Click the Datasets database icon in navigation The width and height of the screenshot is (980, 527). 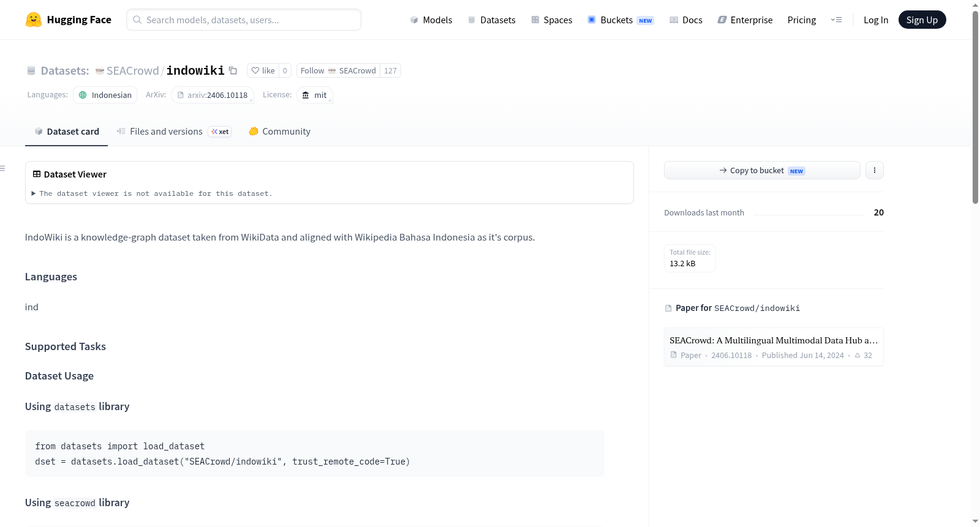click(x=472, y=20)
